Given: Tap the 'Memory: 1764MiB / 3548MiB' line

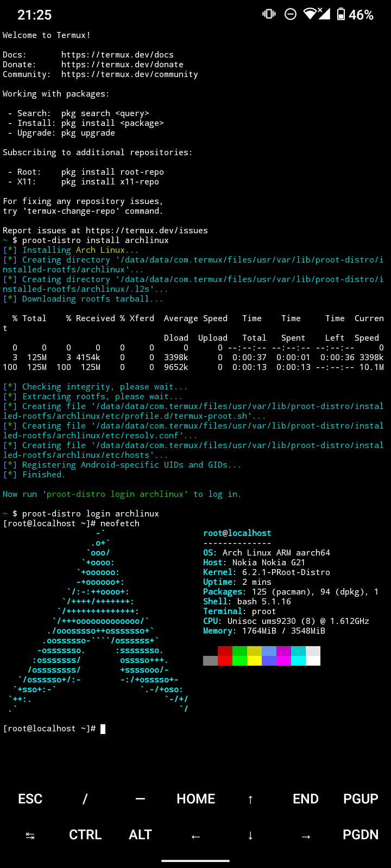Looking at the screenshot, I should [264, 631].
